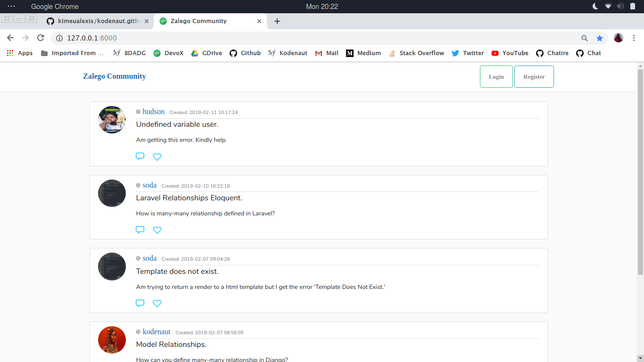
Task: Switch to the kimeualexis/kodenaut GitHub tab
Action: tap(99, 21)
